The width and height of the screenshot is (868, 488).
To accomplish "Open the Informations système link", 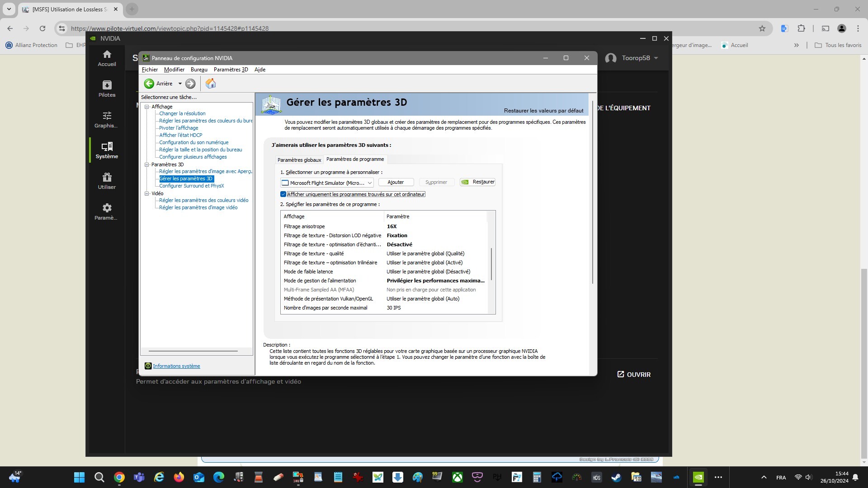I will click(176, 366).
